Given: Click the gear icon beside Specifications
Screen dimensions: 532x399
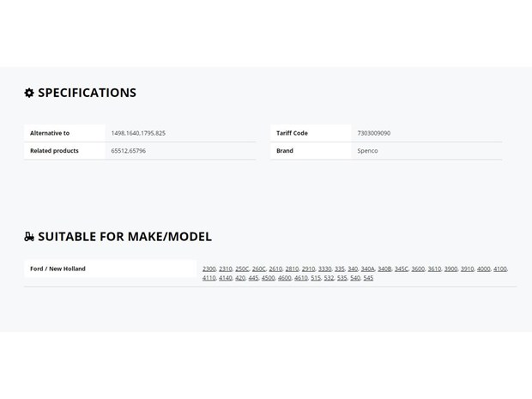Looking at the screenshot, I should [29, 93].
